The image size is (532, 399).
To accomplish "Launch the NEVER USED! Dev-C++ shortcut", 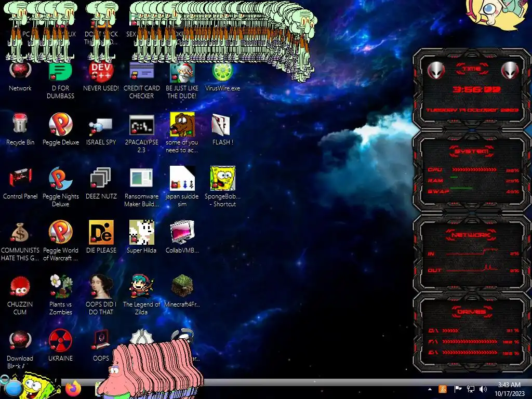I will [101, 77].
